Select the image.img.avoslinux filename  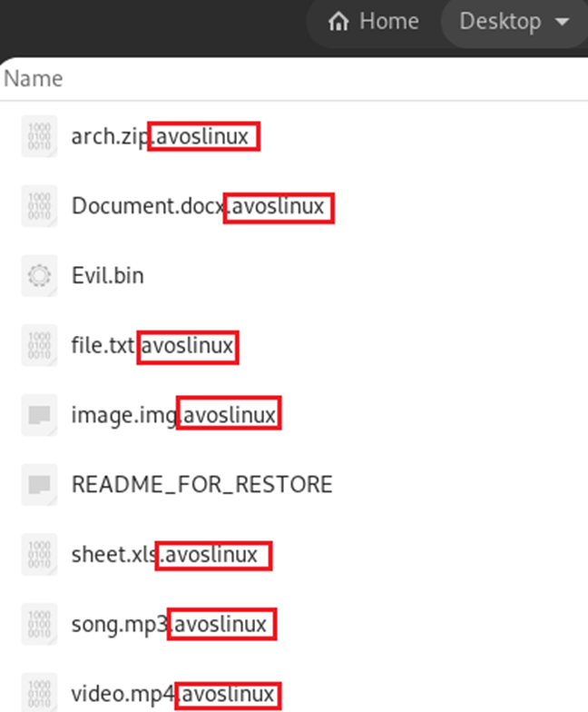pyautogui.click(x=174, y=415)
